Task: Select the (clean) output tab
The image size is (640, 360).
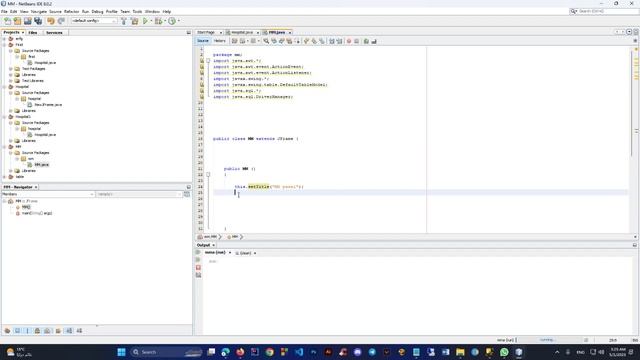Action: pos(245,253)
